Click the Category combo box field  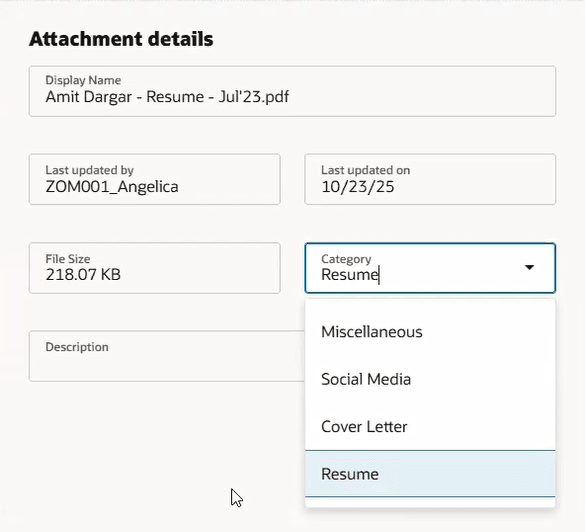(430, 268)
